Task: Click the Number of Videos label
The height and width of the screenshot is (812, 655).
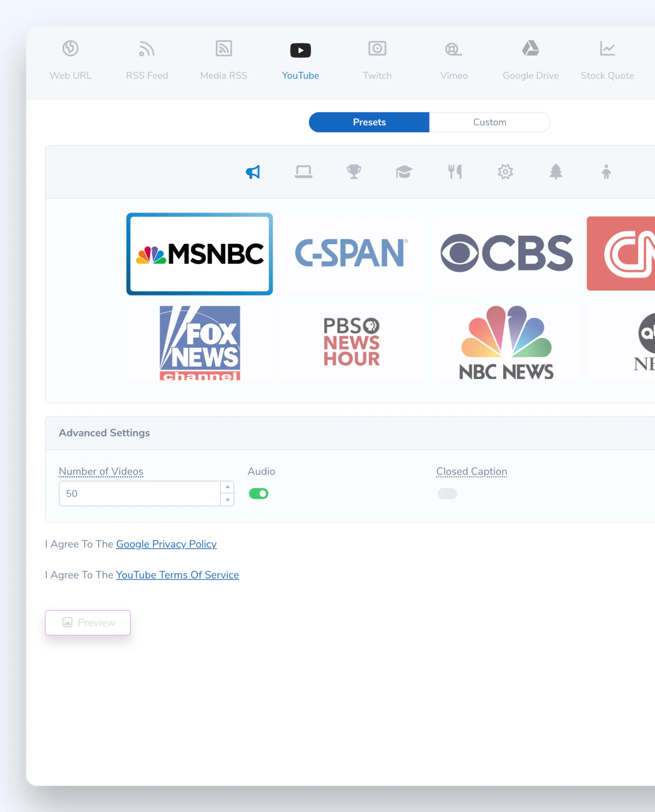Action: pos(101,471)
